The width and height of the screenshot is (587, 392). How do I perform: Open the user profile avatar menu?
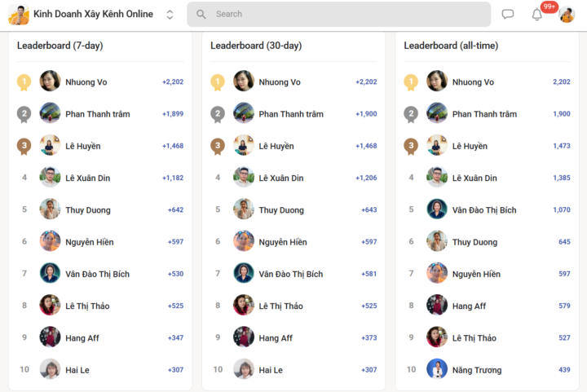click(x=567, y=15)
